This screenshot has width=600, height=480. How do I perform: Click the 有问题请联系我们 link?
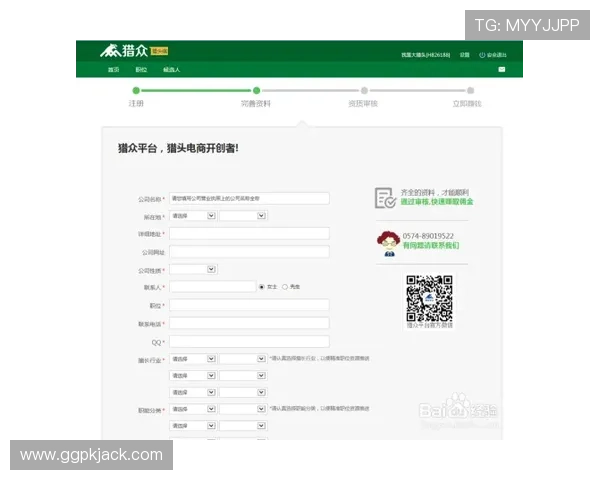pos(431,245)
